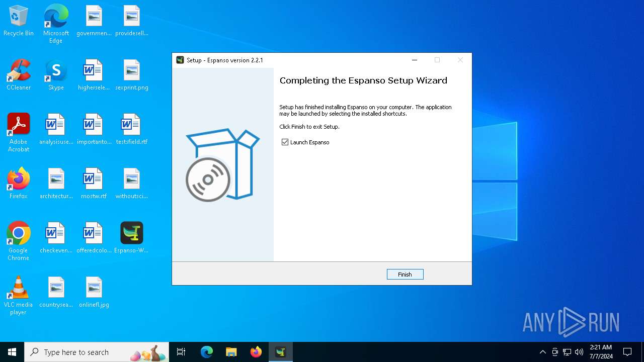Screen dimensions: 644x362
Task: Select the mostw.rtf document icon
Action: (x=94, y=184)
